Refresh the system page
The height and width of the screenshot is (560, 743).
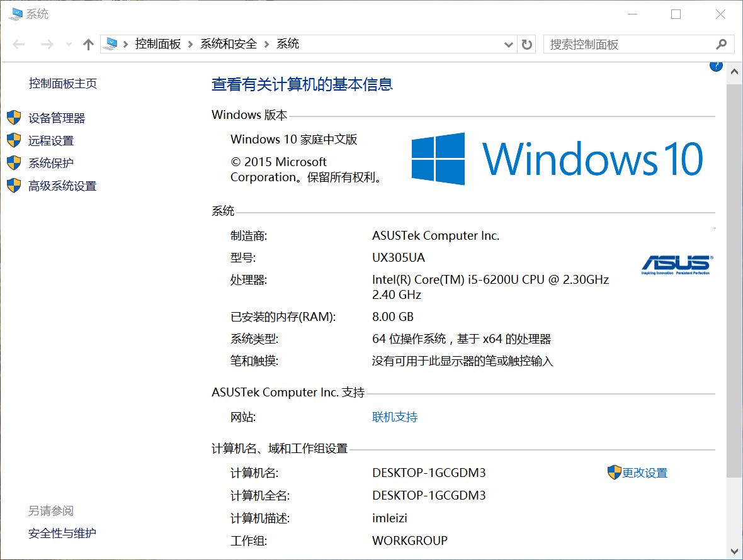click(x=526, y=45)
